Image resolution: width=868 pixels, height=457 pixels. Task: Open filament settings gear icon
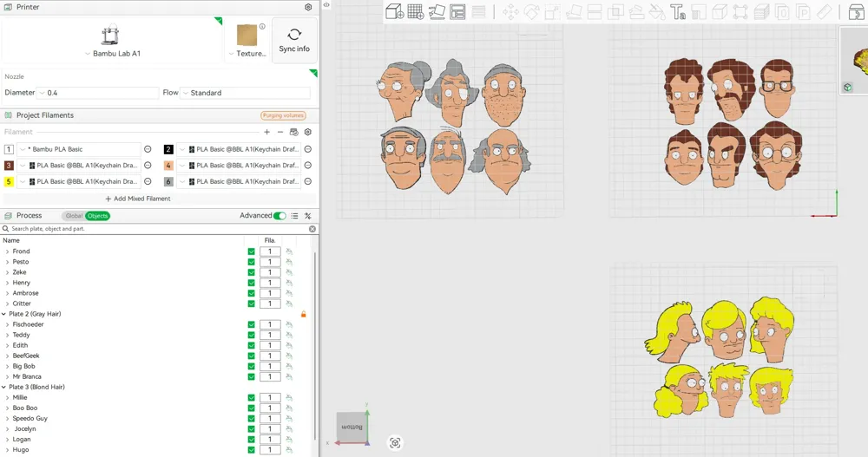point(308,132)
